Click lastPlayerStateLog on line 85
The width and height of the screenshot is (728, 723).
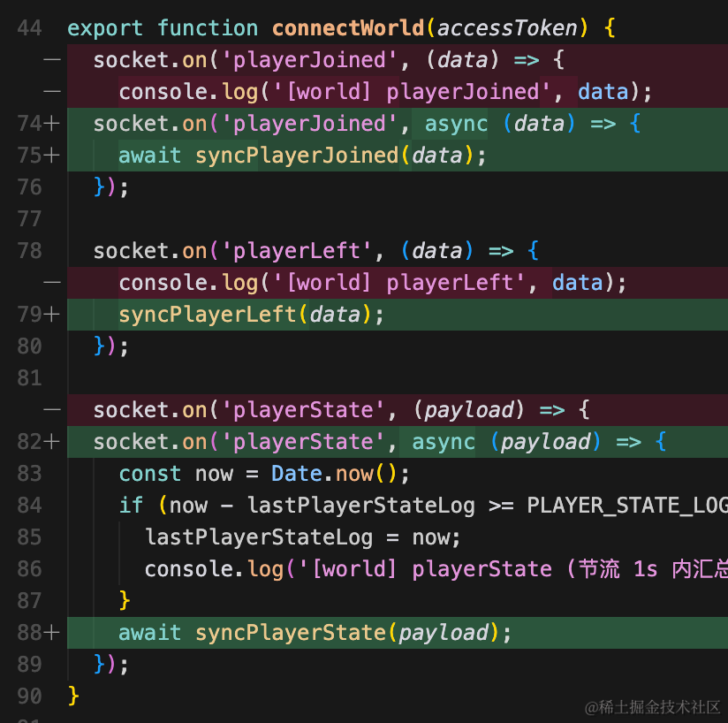point(259,537)
